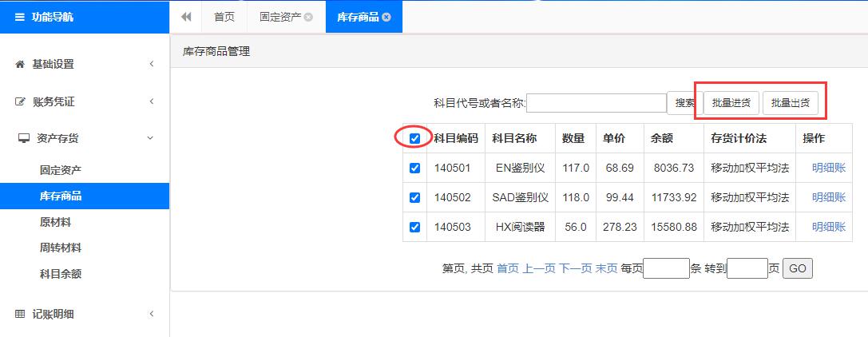The width and height of the screenshot is (868, 337).
Task: Click the home icon next to 基础设置
Action: tap(20, 64)
